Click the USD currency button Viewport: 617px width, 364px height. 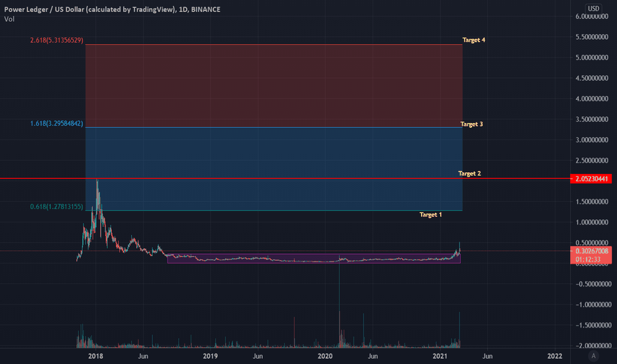coord(593,8)
